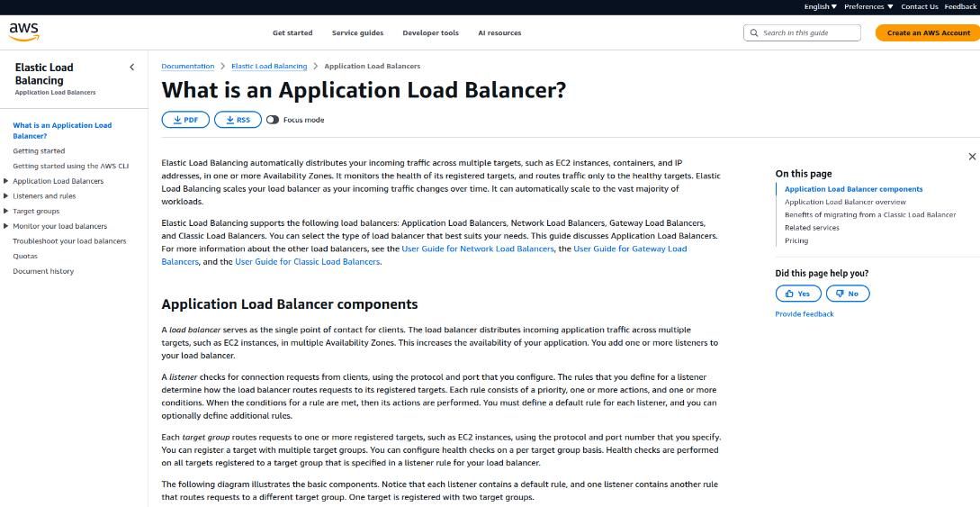Open the Get started menu
The height and width of the screenshot is (507, 980).
pos(292,33)
